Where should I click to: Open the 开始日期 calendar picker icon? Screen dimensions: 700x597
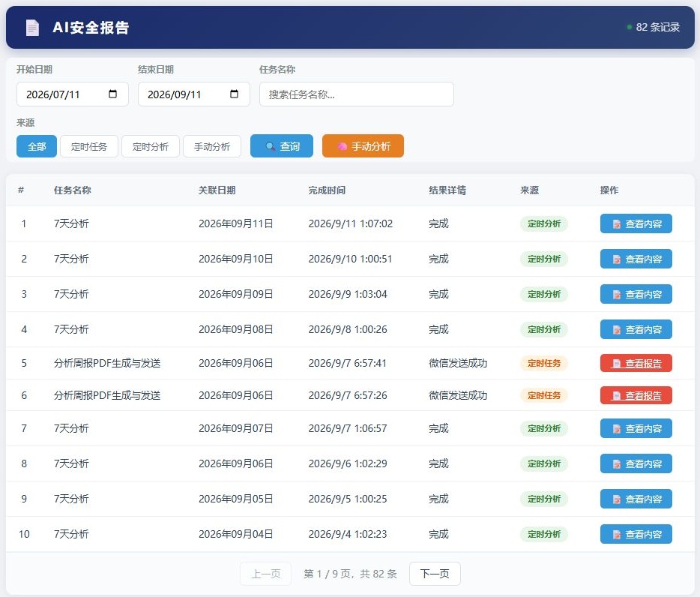pos(112,94)
